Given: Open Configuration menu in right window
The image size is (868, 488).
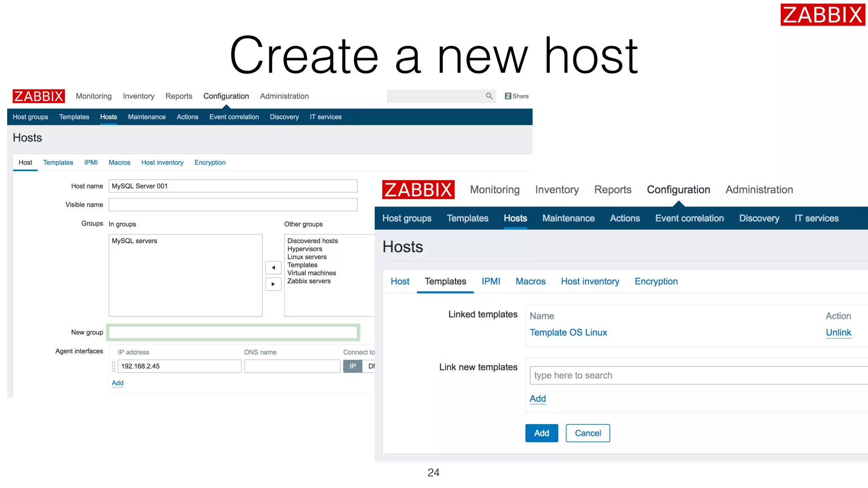Looking at the screenshot, I should [x=679, y=190].
